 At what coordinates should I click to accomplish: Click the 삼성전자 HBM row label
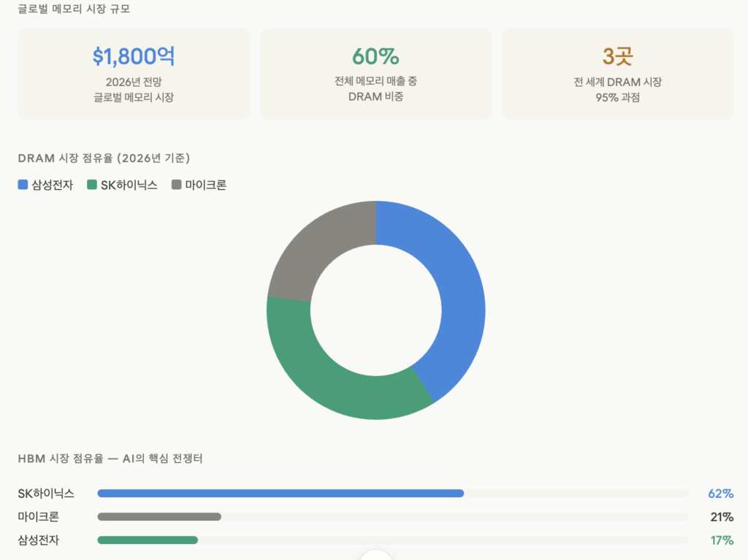38,540
